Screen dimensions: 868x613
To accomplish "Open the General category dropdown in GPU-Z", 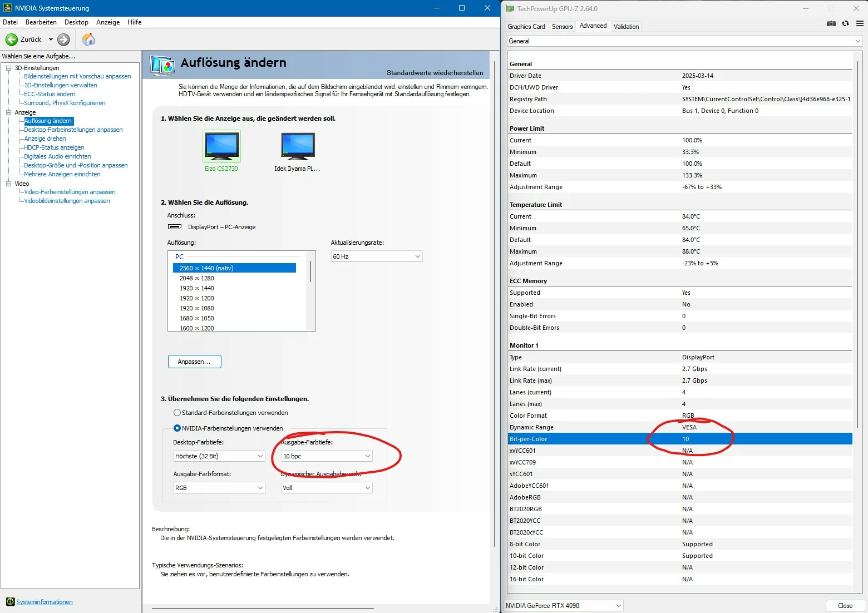I will [684, 41].
